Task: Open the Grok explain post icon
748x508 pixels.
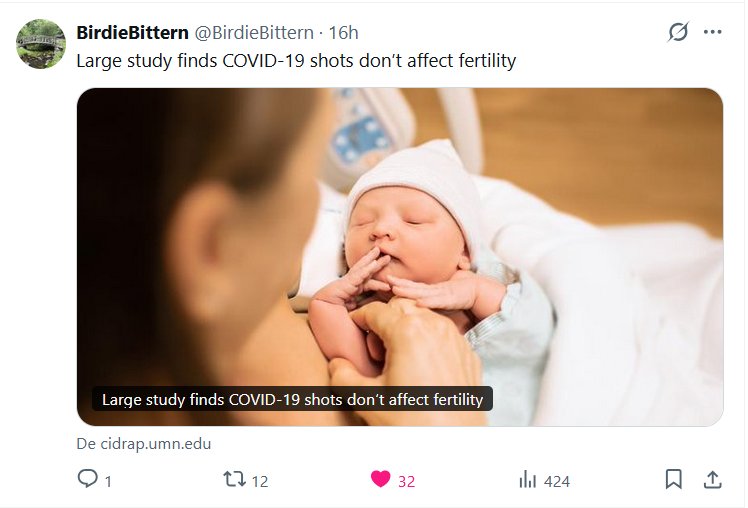Action: pos(678,32)
